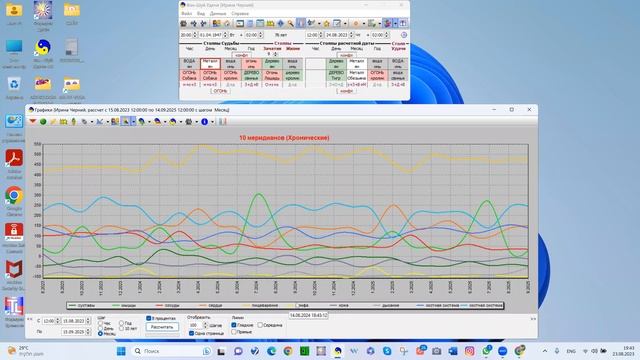
Task: Click the round blue icon beside calculation date
Action: pyautogui.click(x=404, y=35)
